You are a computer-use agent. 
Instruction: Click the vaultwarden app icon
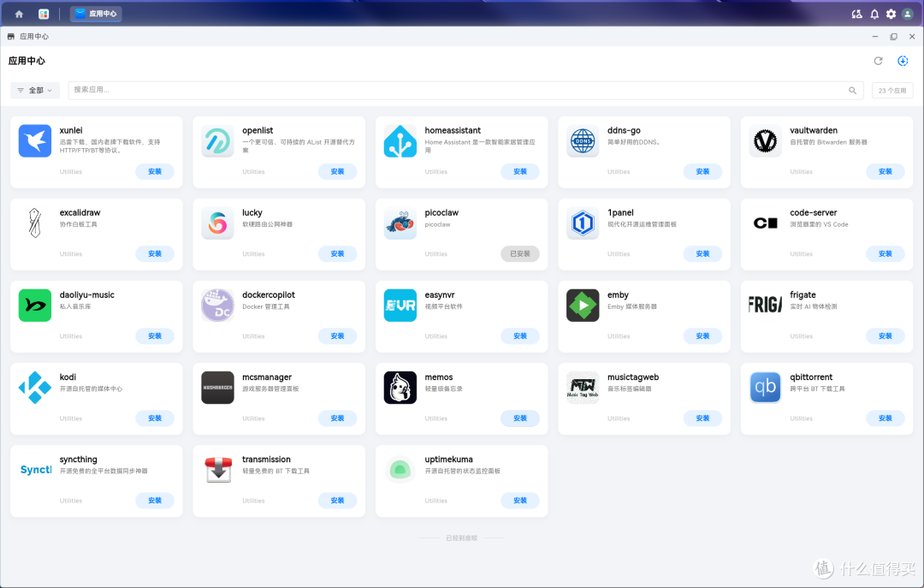[766, 141]
